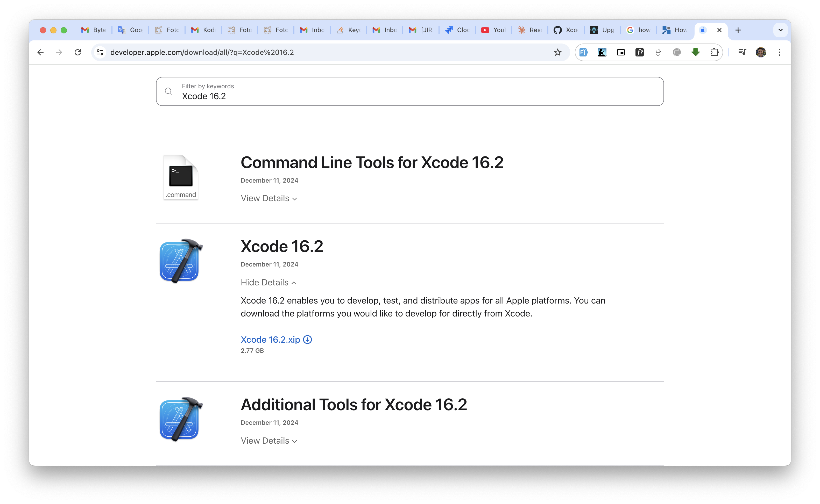Click December 11, 2024 under Xcode 16.2

(x=270, y=264)
